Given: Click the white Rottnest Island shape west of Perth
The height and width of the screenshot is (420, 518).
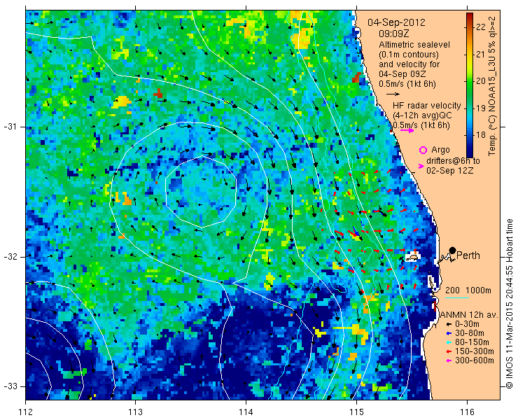Looking at the screenshot, I should (412, 256).
